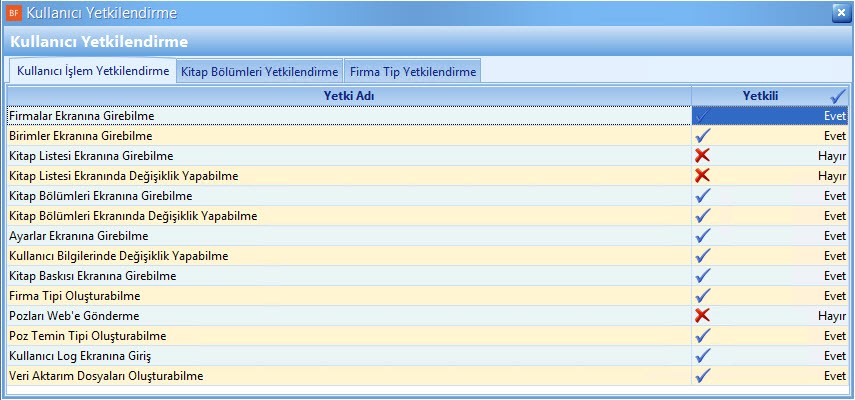Click blue checkmark for Firma Tipi Oluşturabilme
The image size is (855, 400).
(703, 296)
